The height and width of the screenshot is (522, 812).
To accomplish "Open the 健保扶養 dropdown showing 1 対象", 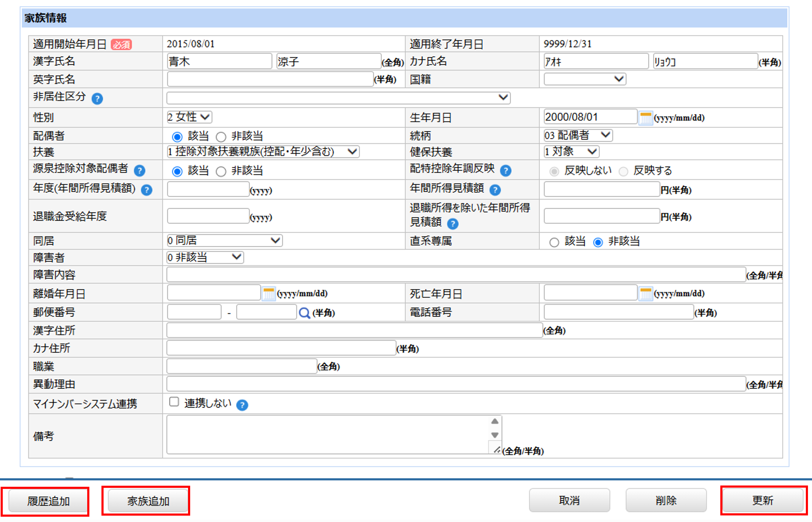I will [571, 152].
